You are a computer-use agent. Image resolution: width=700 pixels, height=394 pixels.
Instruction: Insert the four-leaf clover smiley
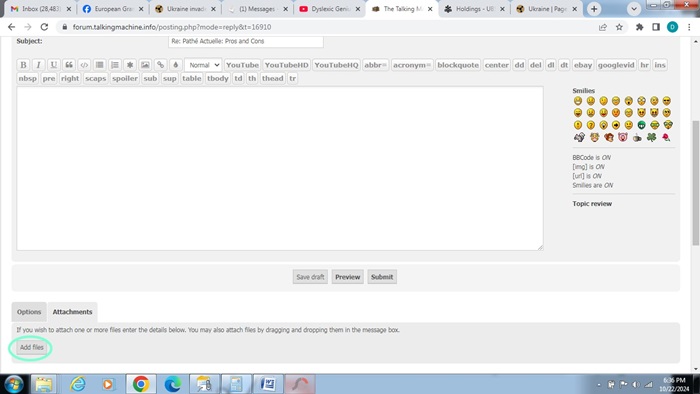point(651,137)
